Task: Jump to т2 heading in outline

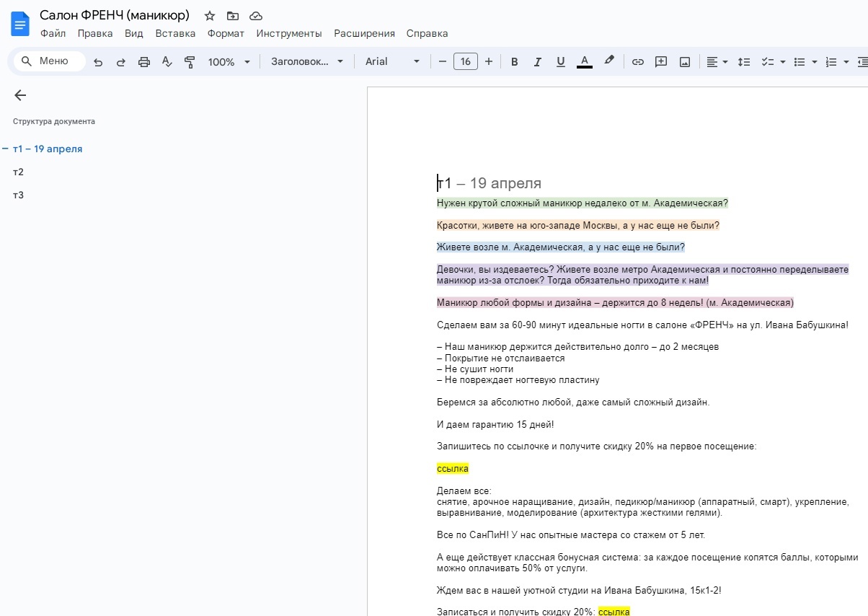Action: 18,172
